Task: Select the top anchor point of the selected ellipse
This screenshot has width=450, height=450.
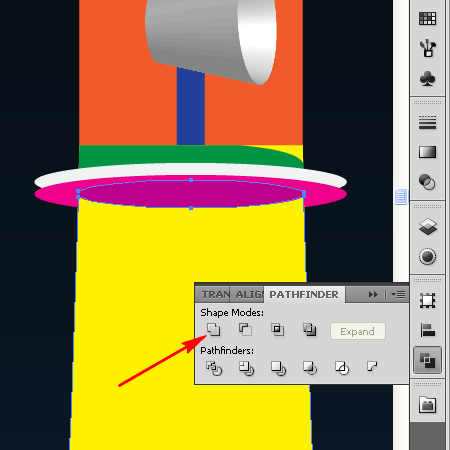Action: [x=191, y=180]
